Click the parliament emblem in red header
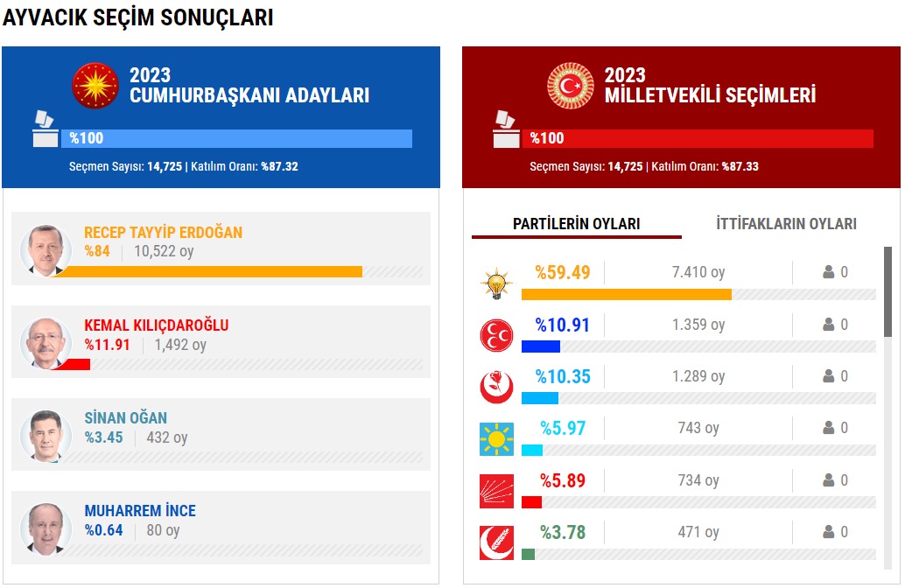This screenshot has height=588, width=905. point(571,86)
